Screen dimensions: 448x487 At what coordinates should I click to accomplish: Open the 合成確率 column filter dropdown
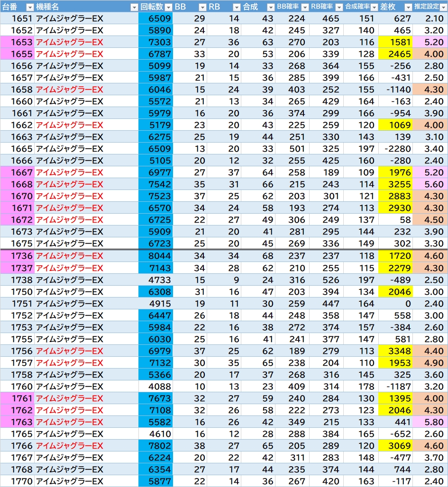click(374, 7)
